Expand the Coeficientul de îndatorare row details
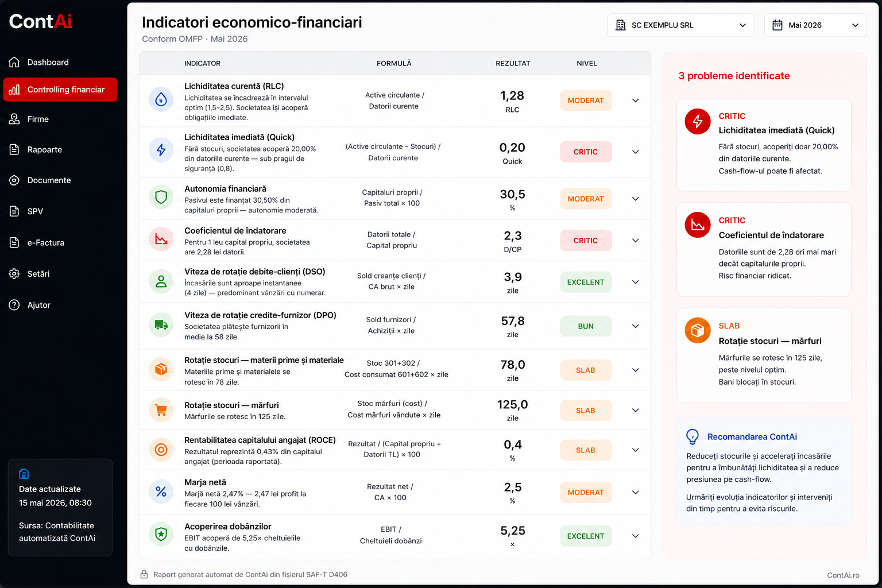 (636, 241)
